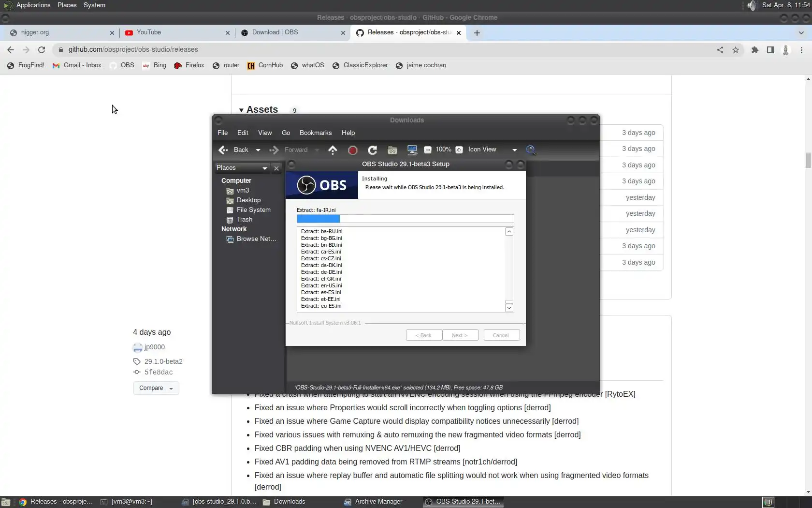812x508 pixels.
Task: Open the FrogFind! bookmark
Action: click(x=26, y=65)
